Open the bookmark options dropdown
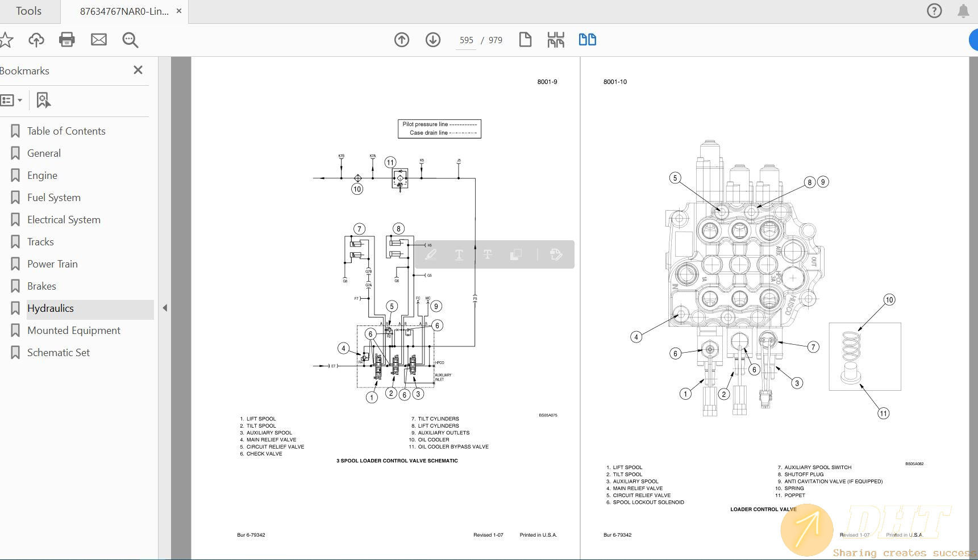 coord(12,101)
